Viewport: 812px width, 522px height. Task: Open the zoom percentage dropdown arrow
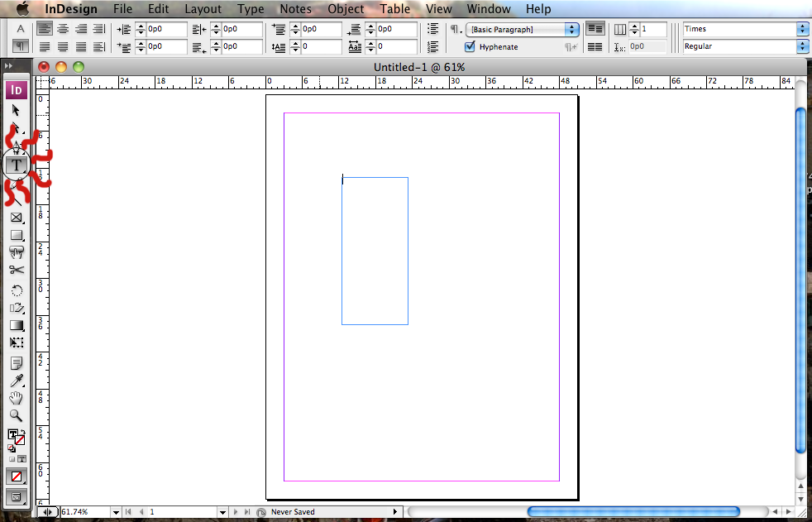[116, 512]
